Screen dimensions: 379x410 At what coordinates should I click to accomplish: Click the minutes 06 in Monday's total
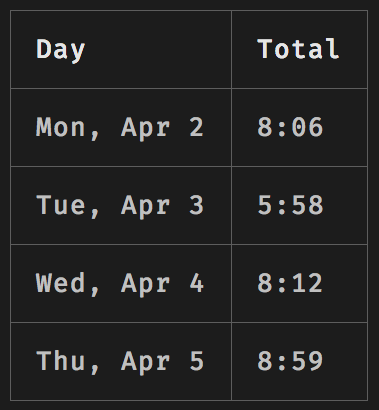307,127
